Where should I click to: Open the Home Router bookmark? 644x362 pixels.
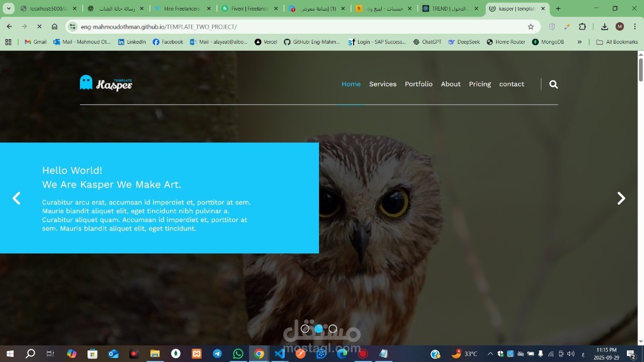pos(506,42)
